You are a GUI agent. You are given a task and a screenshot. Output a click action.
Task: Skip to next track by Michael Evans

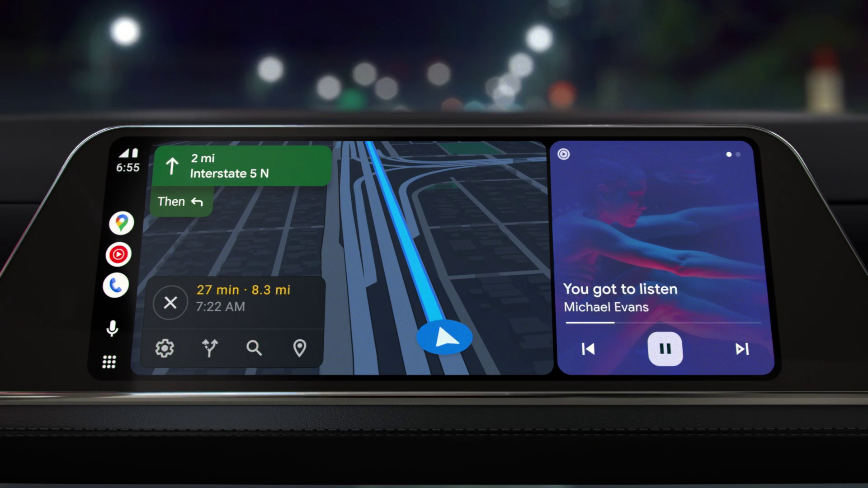[x=741, y=348]
